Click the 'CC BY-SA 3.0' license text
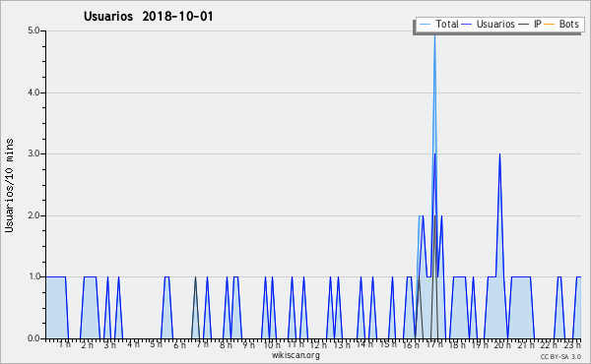 pos(560,356)
